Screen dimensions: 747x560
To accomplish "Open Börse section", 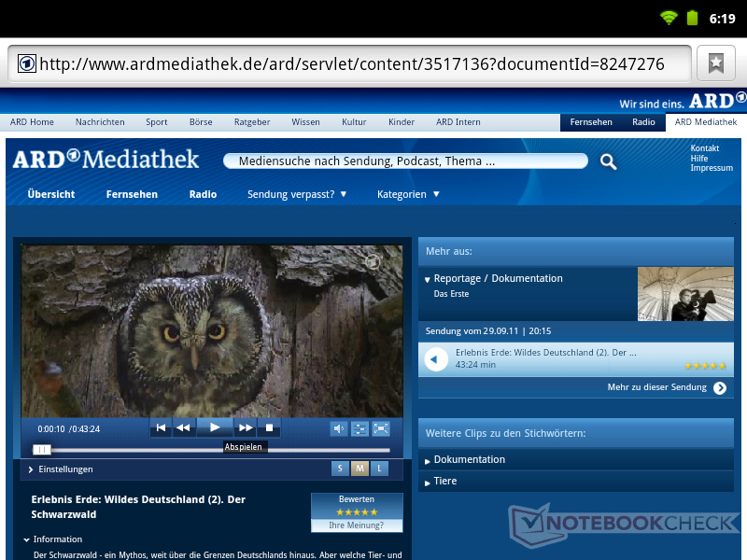I will 201,122.
